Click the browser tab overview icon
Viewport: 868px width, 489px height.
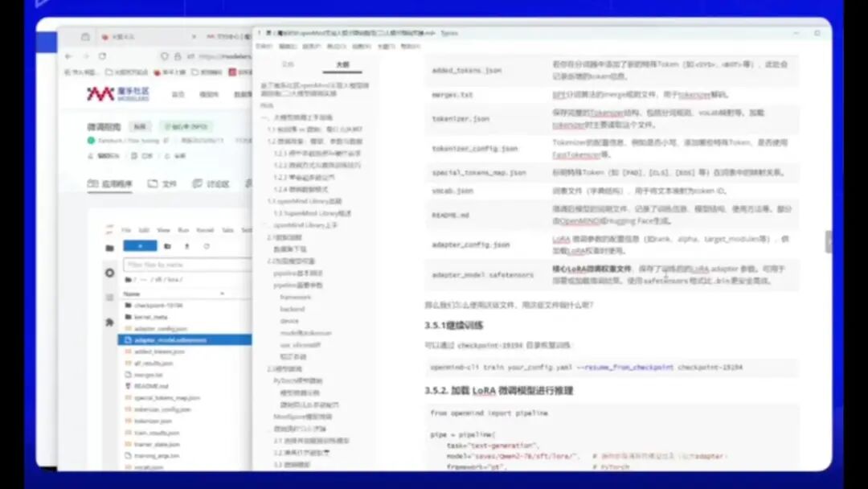point(85,36)
